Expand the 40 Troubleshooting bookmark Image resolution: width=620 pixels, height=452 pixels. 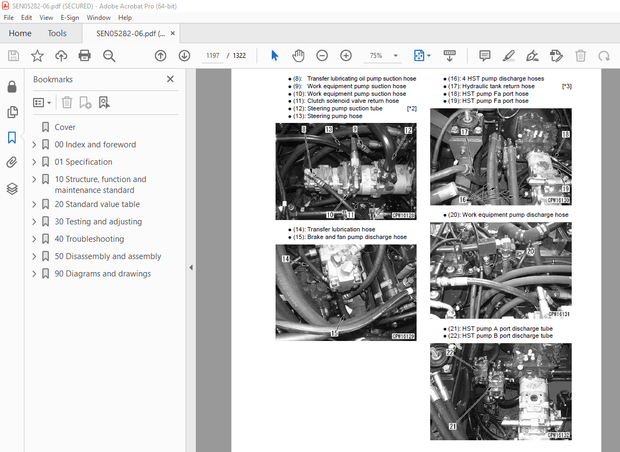coord(35,239)
